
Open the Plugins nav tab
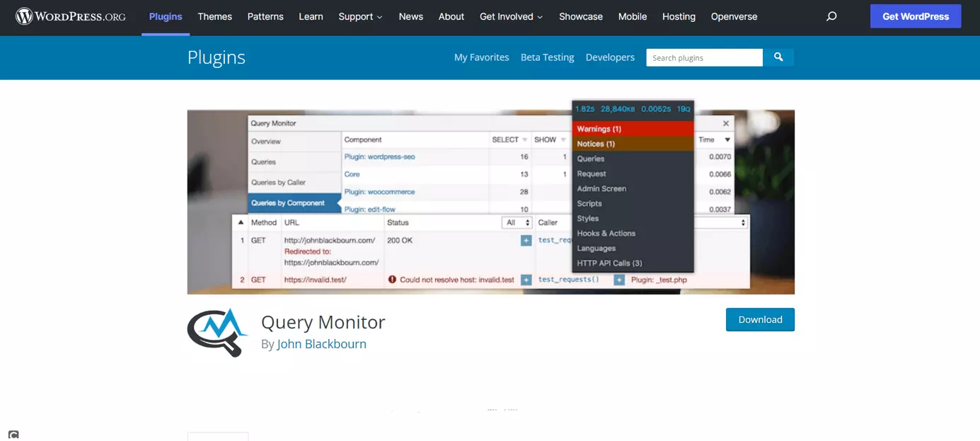coord(166,16)
